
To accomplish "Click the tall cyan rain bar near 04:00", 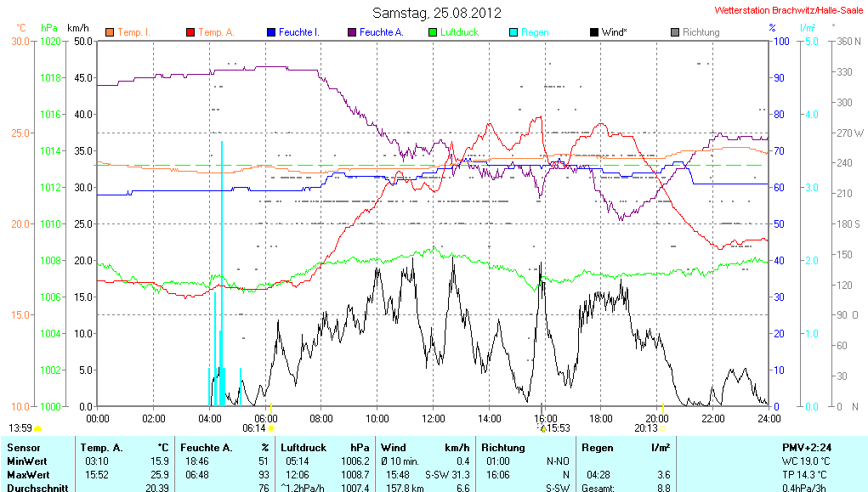I will pyautogui.click(x=222, y=272).
